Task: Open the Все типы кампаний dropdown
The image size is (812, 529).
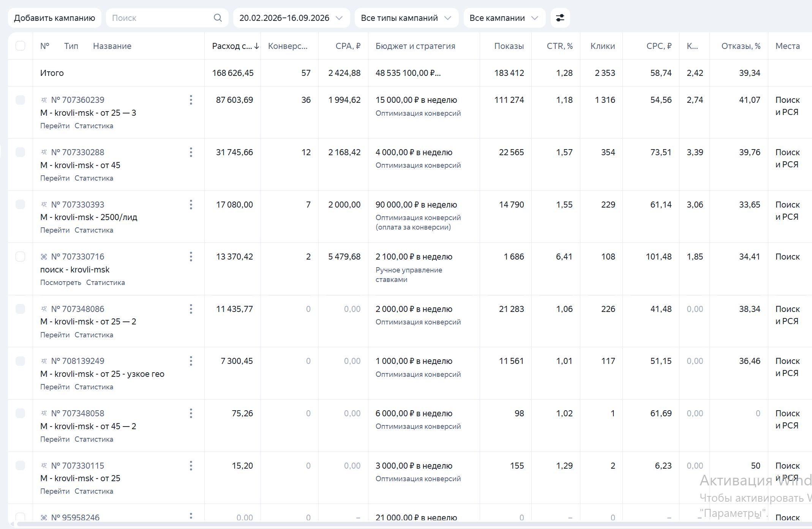Action: [406, 18]
